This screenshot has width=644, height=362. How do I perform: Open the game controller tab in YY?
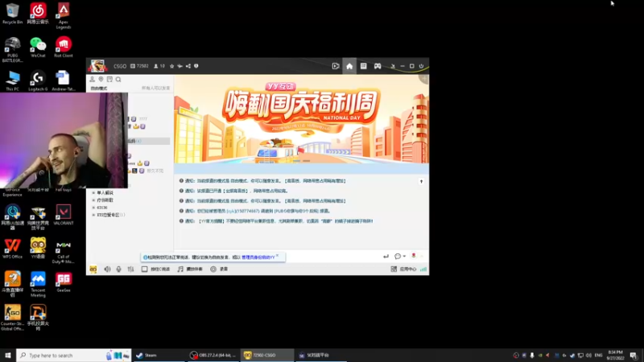[x=378, y=66]
